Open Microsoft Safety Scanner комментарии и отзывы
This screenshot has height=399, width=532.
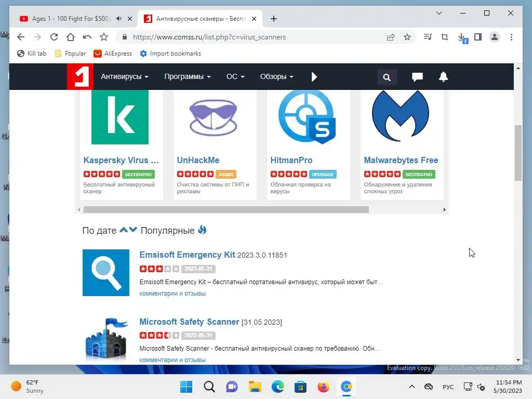pos(172,360)
